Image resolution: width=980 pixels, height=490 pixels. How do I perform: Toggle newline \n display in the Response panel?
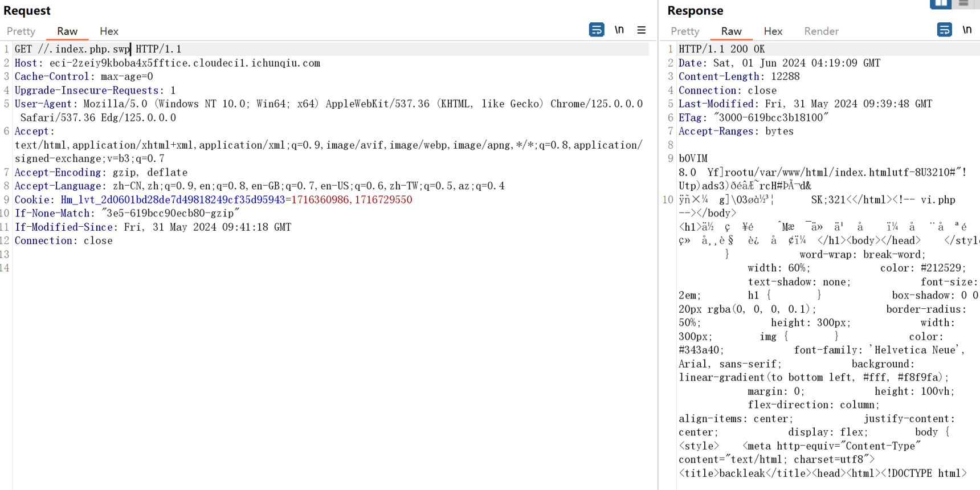(967, 30)
